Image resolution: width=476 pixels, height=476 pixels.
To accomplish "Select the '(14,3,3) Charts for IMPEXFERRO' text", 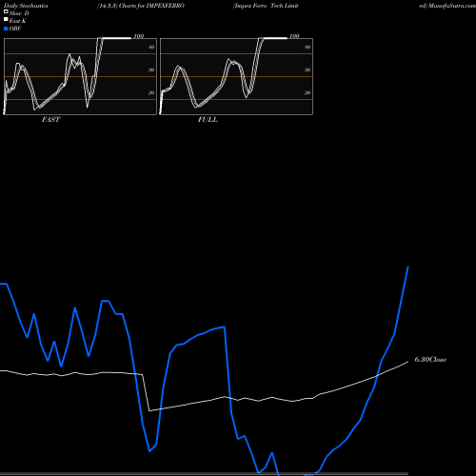I will pos(141,6).
